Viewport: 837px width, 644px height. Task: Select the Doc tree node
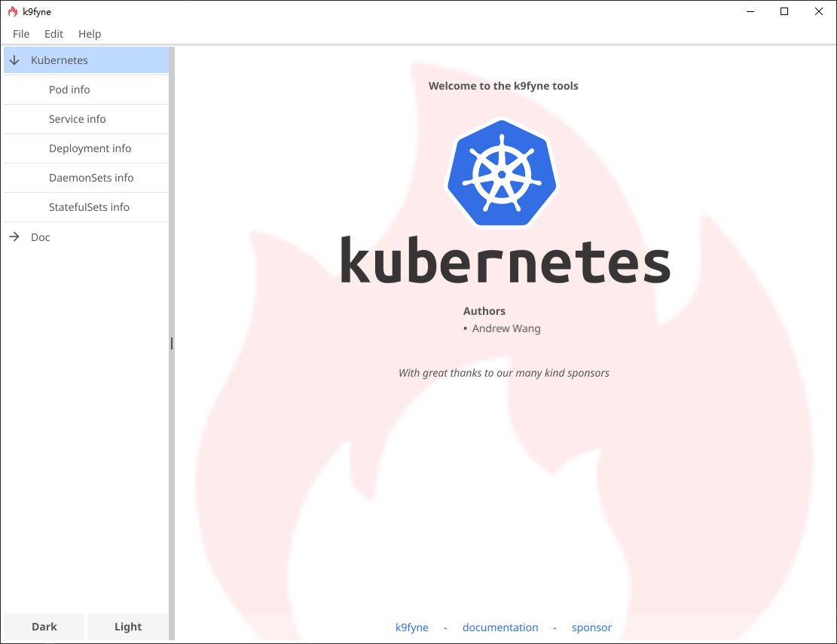click(x=86, y=237)
